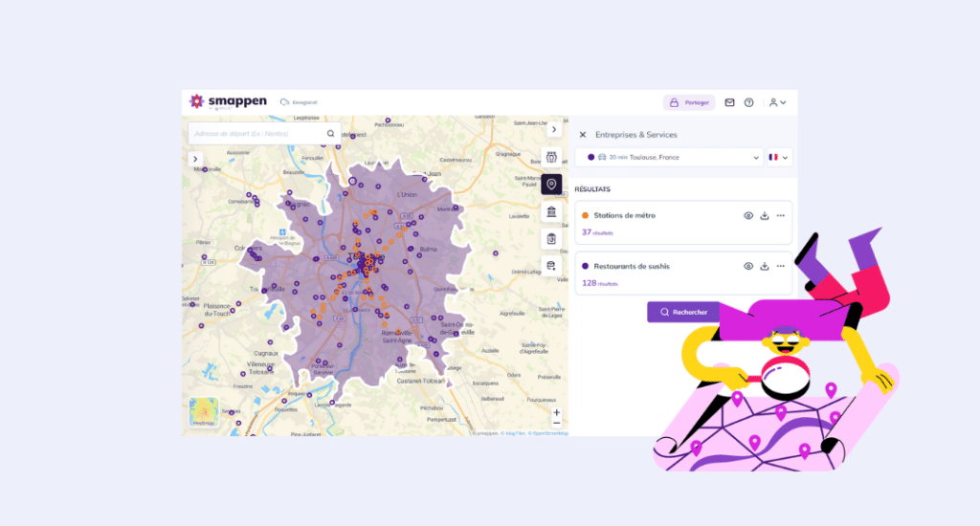Click the purple Restaurants de sushis color dot
Screen dimensions: 980x526
(x=585, y=266)
